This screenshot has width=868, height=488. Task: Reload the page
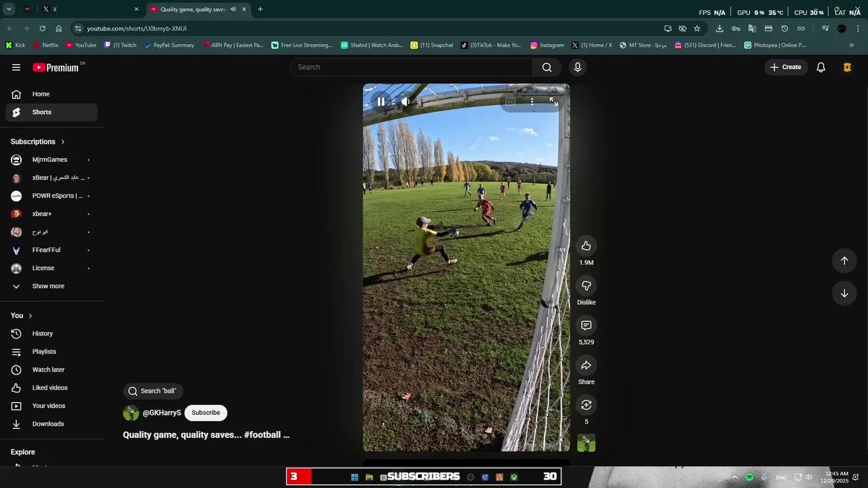tap(42, 28)
